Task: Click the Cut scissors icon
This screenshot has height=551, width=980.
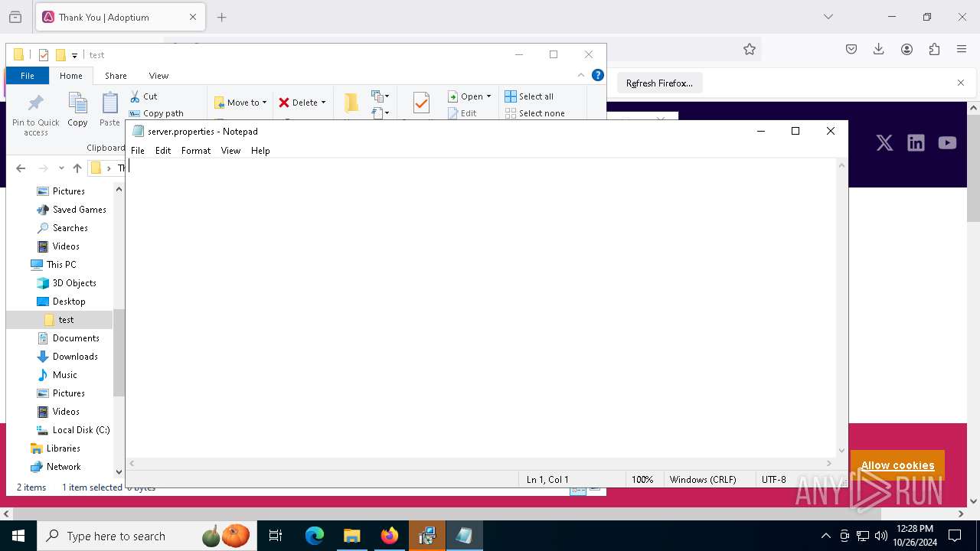Action: [x=136, y=96]
